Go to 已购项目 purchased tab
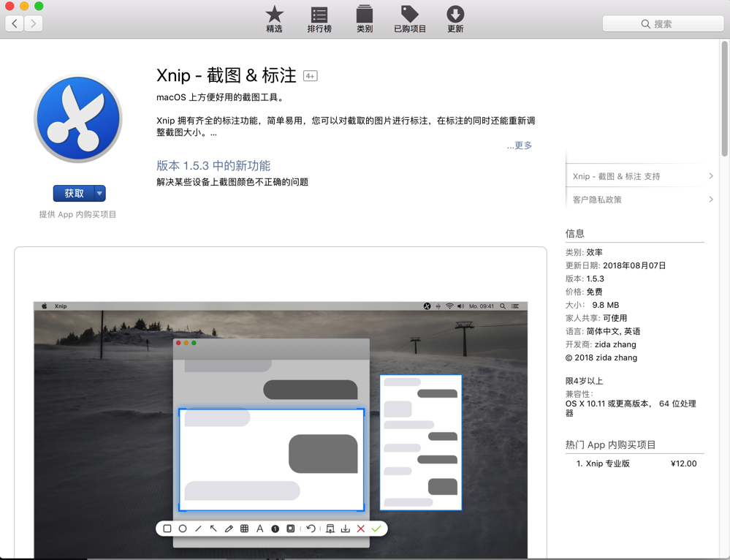730x560 pixels. [410, 19]
